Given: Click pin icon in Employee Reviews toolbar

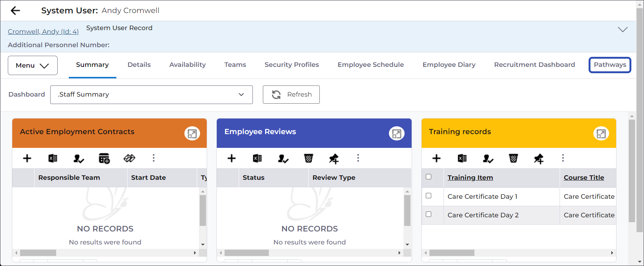Looking at the screenshot, I should coord(334,159).
